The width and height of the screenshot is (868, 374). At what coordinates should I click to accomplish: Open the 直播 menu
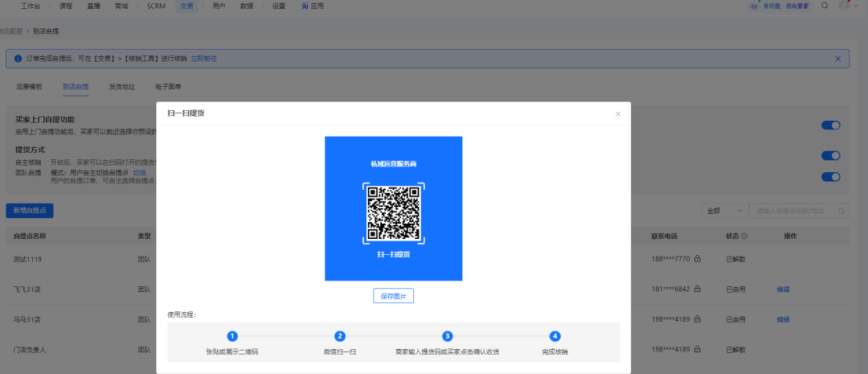(93, 6)
